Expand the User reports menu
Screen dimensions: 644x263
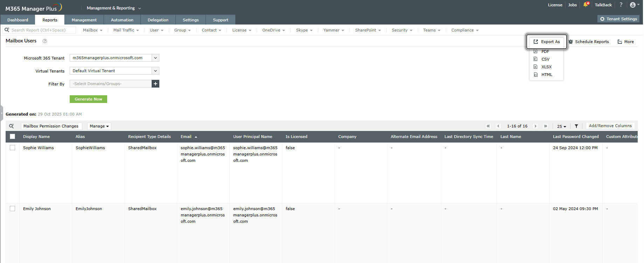pyautogui.click(x=157, y=30)
